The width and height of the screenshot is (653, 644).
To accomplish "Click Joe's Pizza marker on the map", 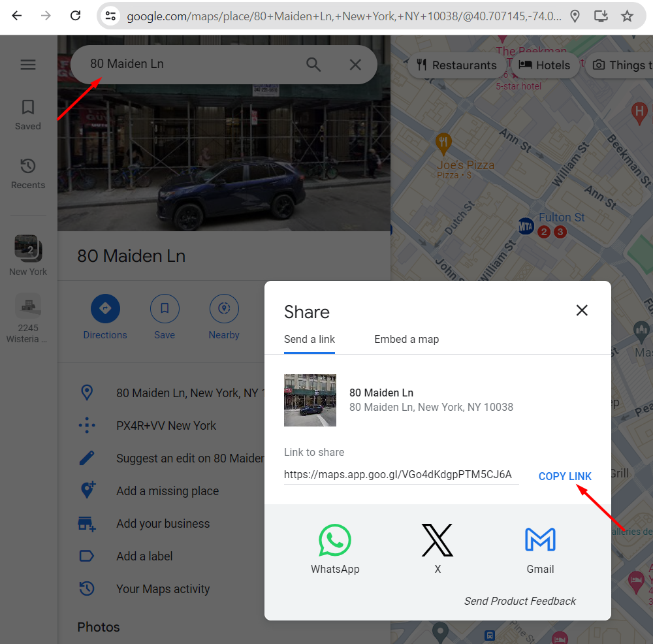I will [444, 143].
